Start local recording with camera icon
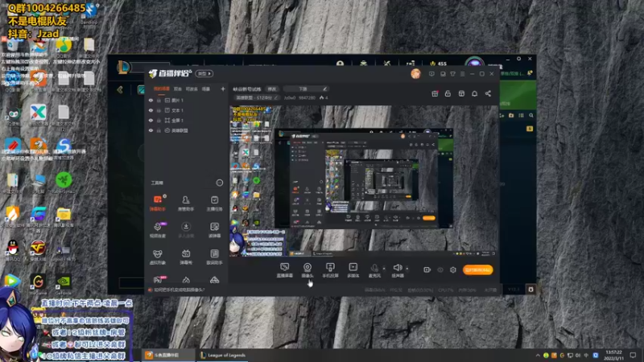This screenshot has width=644, height=362. [x=427, y=269]
